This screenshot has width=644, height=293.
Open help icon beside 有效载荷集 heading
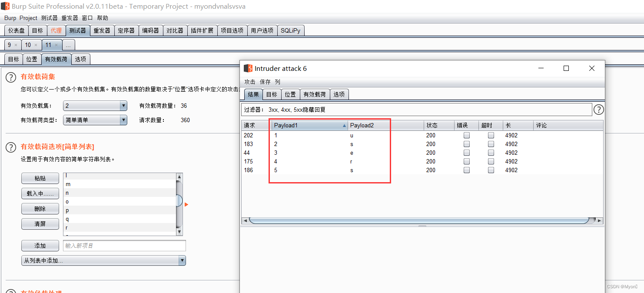(11, 77)
